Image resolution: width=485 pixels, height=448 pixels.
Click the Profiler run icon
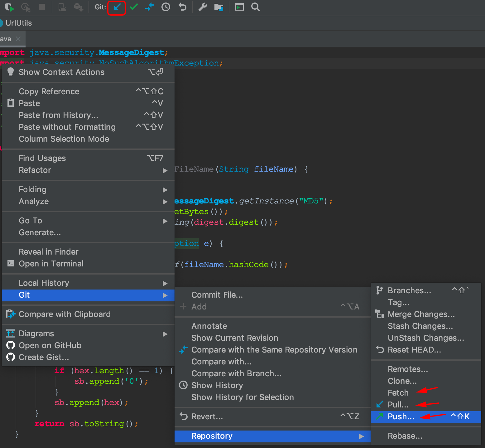click(x=26, y=7)
